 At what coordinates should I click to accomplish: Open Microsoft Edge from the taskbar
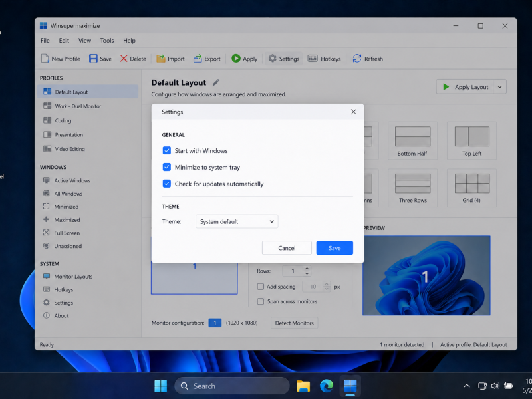(327, 386)
